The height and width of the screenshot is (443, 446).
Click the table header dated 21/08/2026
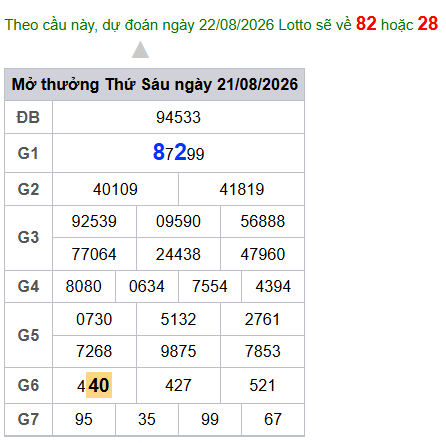coord(155,84)
